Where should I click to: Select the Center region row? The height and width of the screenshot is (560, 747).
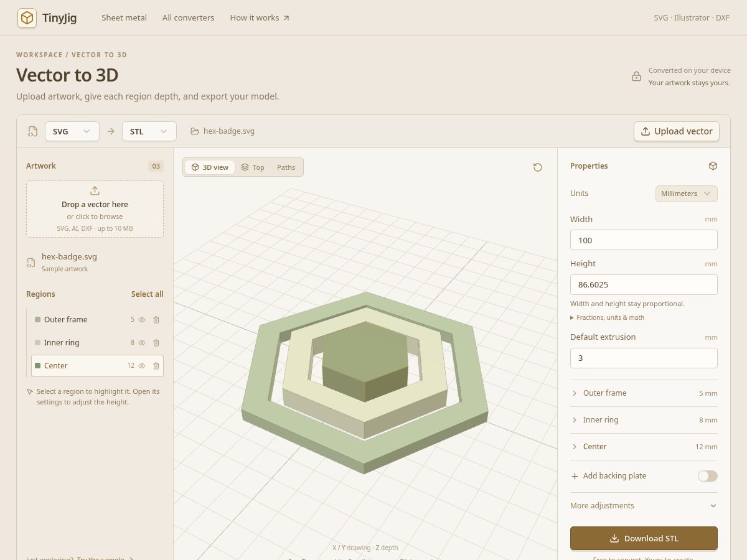pos(97,366)
